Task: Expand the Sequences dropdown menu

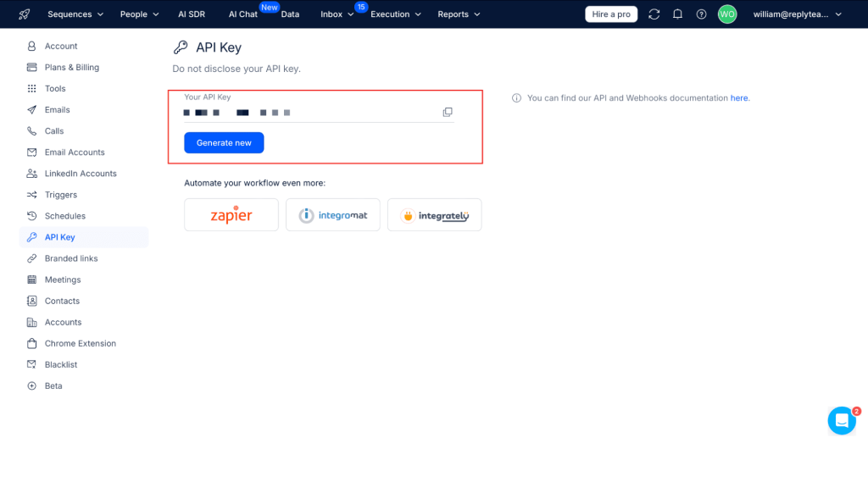Action: coord(75,14)
